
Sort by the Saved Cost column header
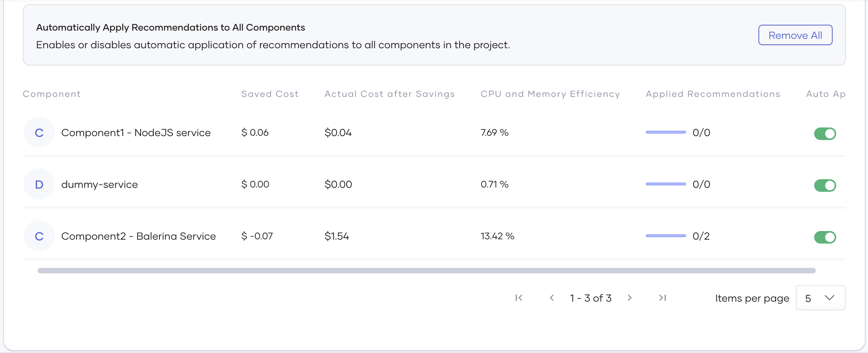coord(269,94)
